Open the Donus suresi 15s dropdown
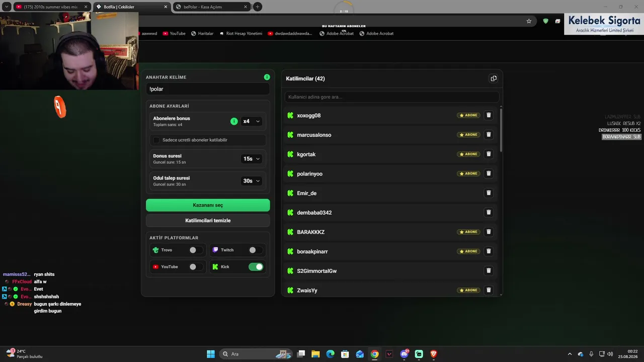The width and height of the screenshot is (644, 362). point(252,159)
